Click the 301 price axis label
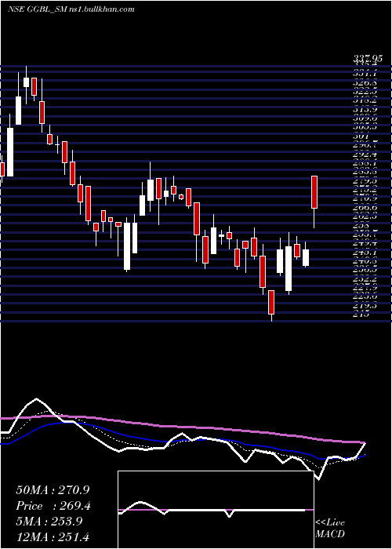 (360, 136)
